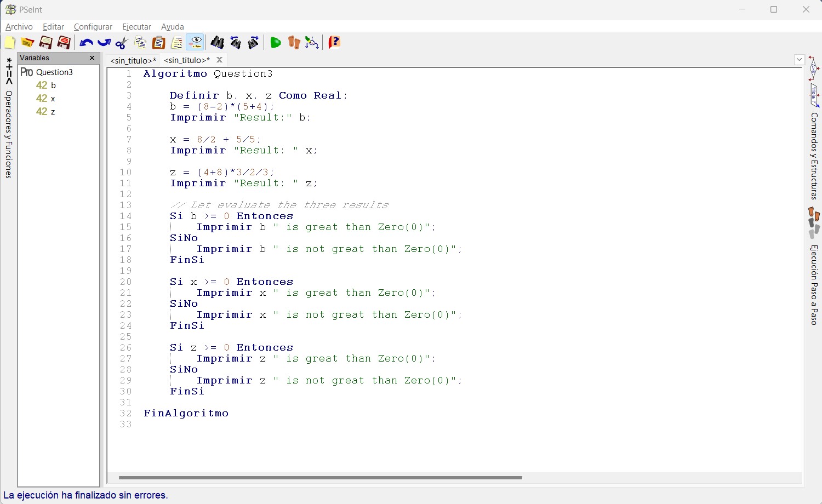The image size is (822, 504).
Task: Click the find previous binoculars icon
Action: tap(235, 43)
